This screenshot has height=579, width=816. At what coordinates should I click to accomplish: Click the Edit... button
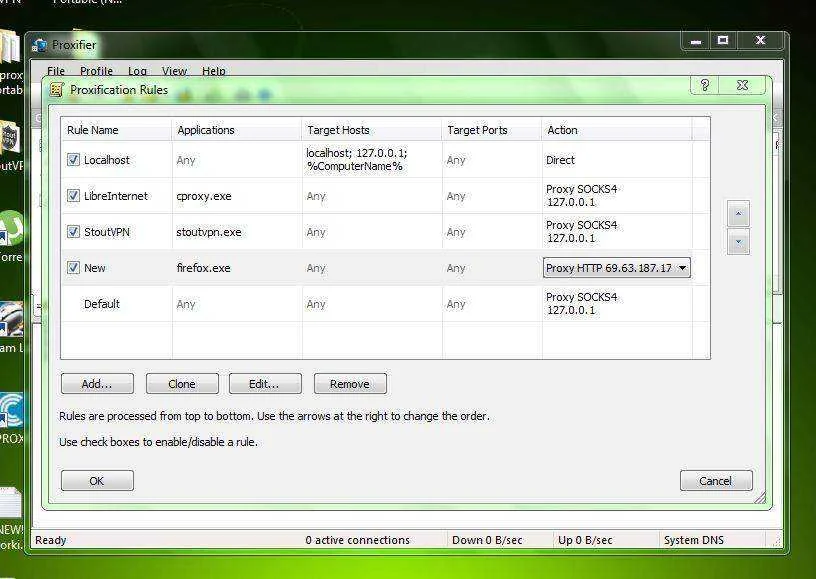click(265, 384)
